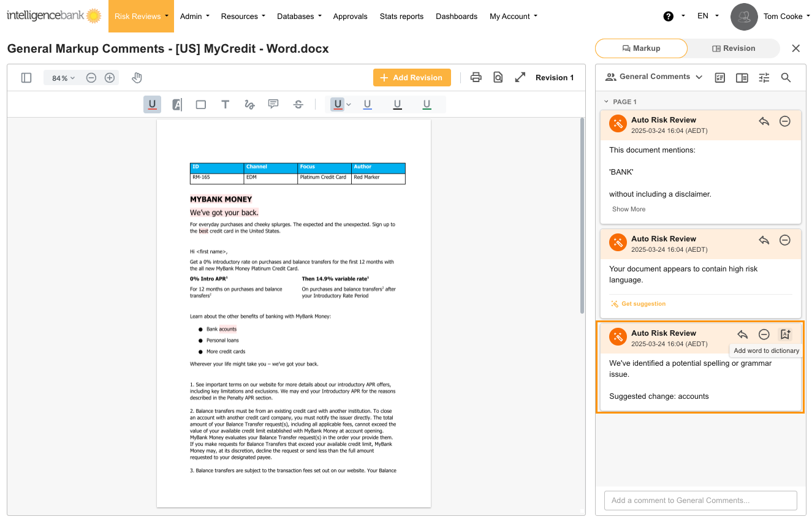
Task: Open the help question mark icon
Action: coord(669,17)
